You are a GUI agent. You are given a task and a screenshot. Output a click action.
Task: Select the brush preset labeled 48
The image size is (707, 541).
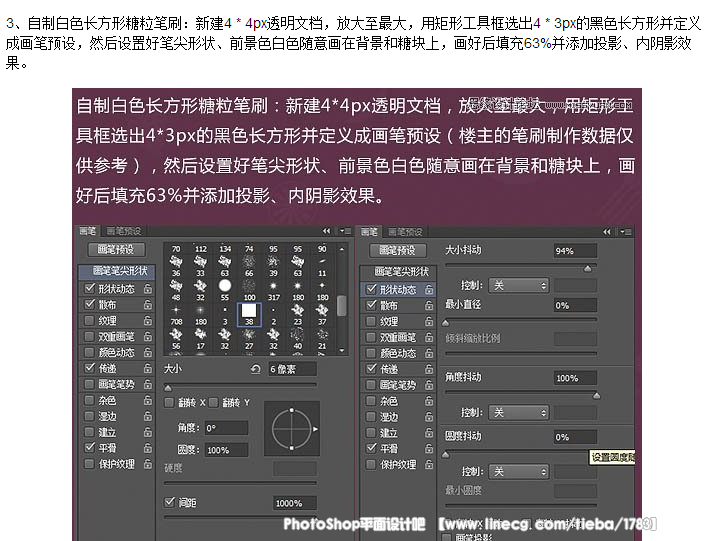click(176, 289)
